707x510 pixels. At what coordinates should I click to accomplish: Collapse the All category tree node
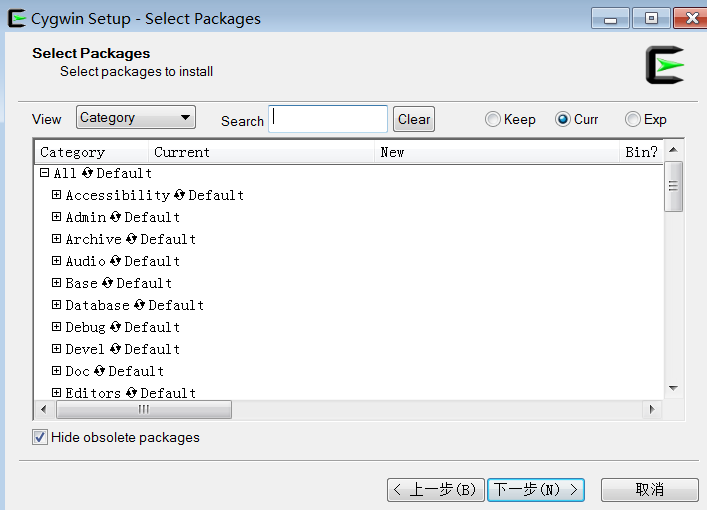click(x=44, y=173)
